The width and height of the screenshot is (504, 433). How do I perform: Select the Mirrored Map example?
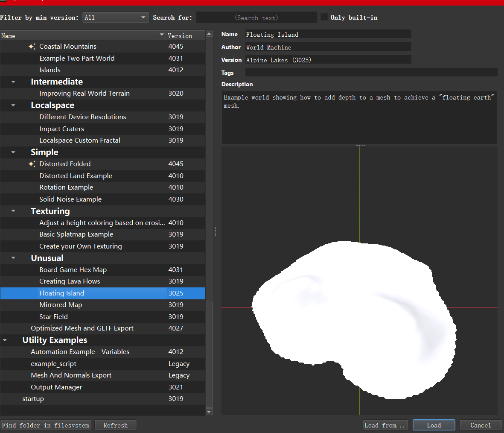click(x=61, y=305)
